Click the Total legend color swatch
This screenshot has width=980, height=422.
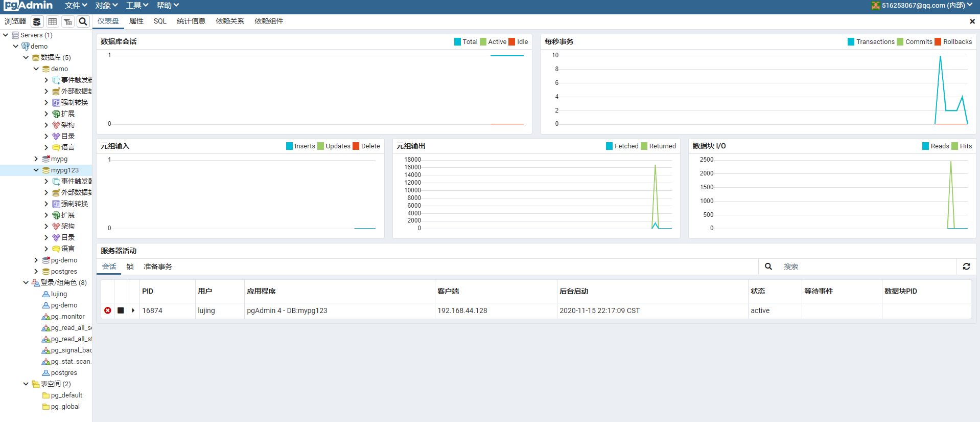tap(457, 42)
